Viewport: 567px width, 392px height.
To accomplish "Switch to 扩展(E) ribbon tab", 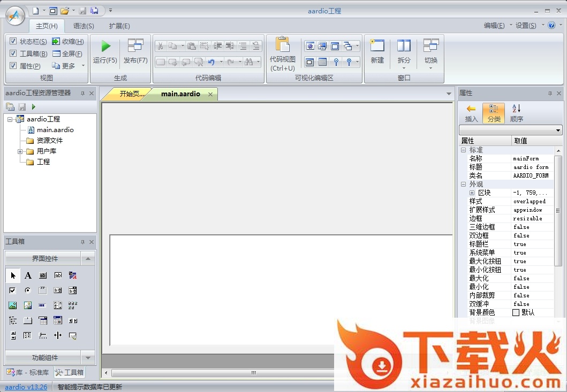I will coord(119,26).
